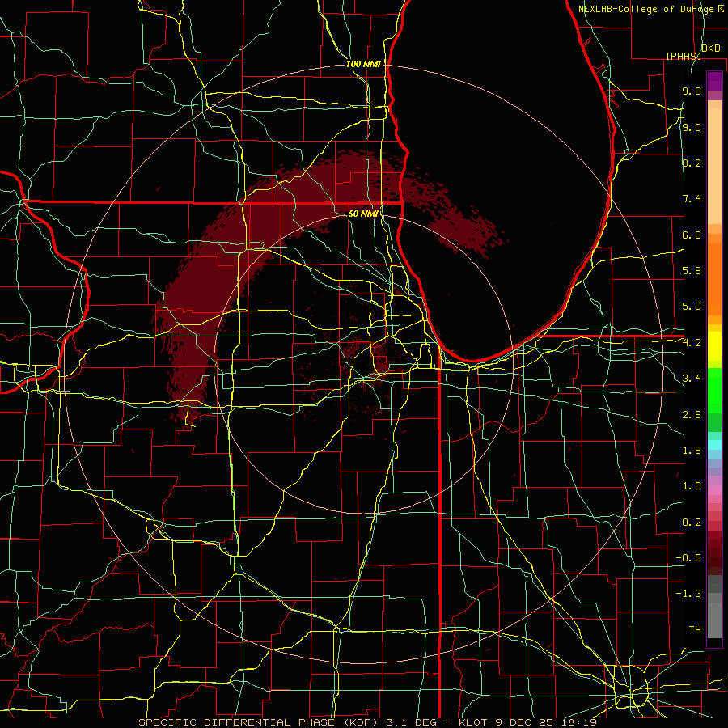Image resolution: width=728 pixels, height=728 pixels.
Task: Click the DKD label above the color scale
Action: click(x=711, y=49)
